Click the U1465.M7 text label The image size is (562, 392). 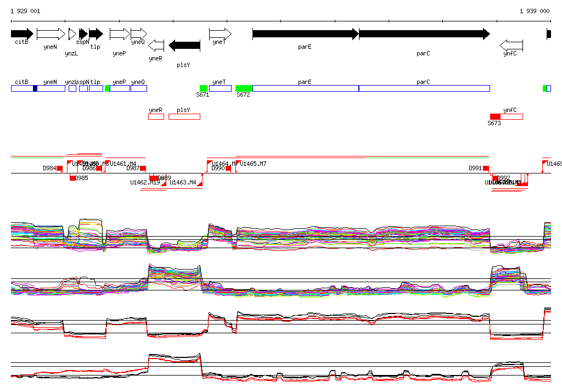pos(253,164)
